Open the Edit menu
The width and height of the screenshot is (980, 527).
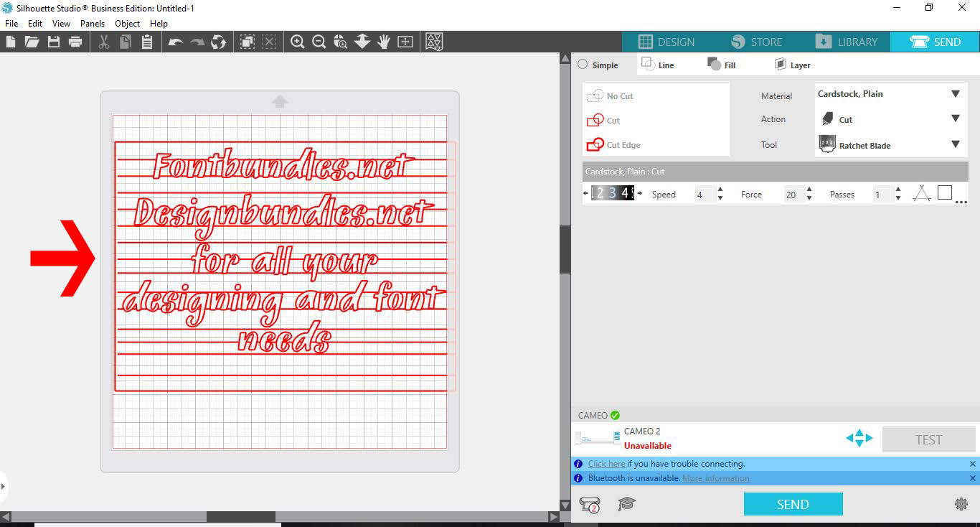pyautogui.click(x=35, y=24)
